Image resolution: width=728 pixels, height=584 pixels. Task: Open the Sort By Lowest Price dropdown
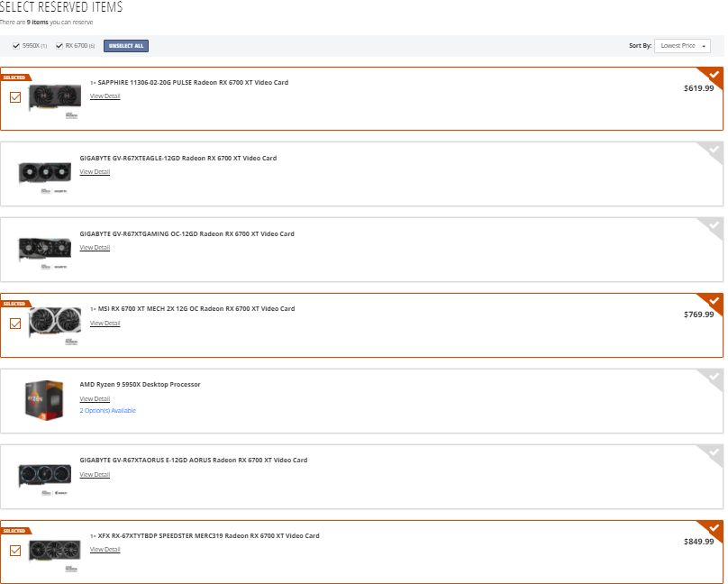pyautogui.click(x=682, y=45)
